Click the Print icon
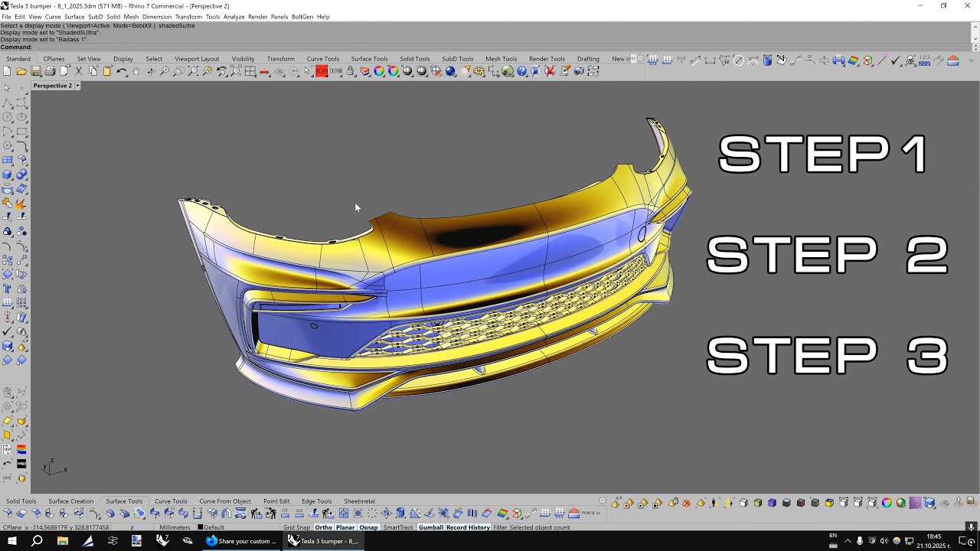The height and width of the screenshot is (551, 980). 50,71
